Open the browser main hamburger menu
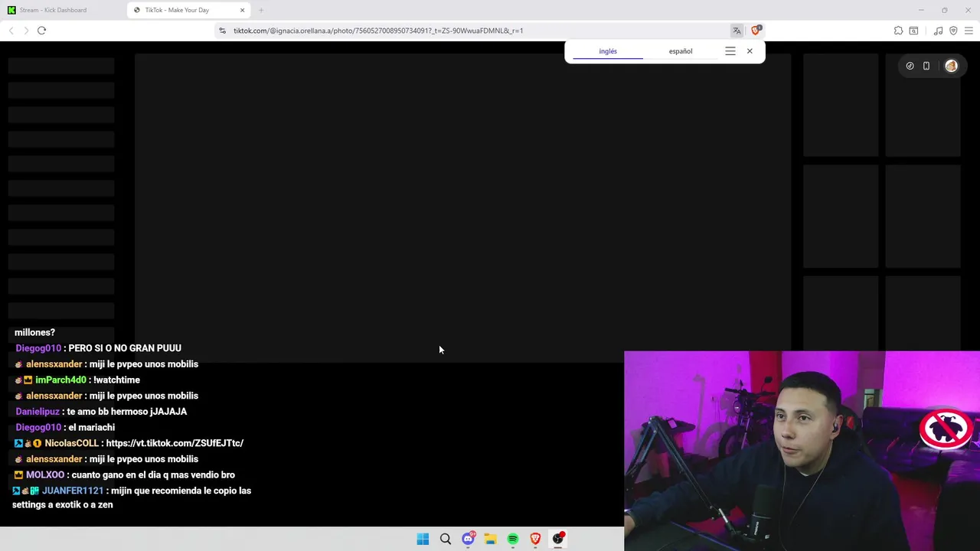 click(x=969, y=31)
